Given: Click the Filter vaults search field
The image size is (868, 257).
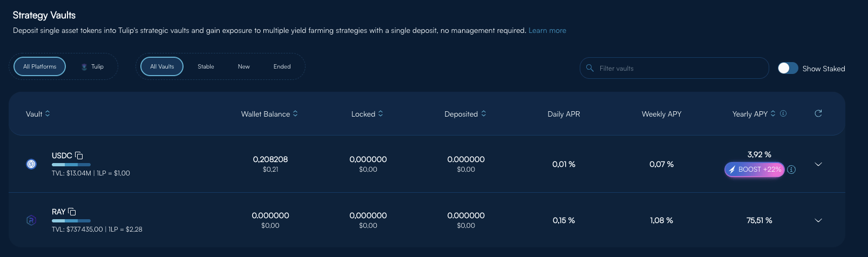Looking at the screenshot, I should pyautogui.click(x=675, y=68).
